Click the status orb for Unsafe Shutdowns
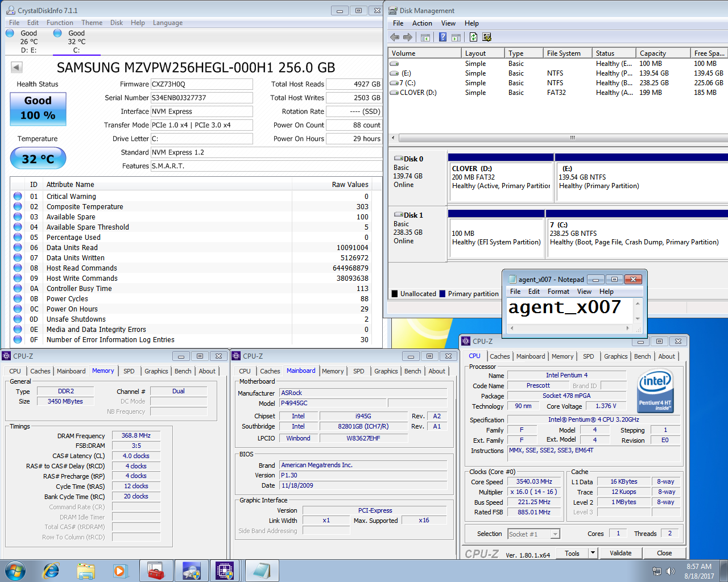Screen dimensions: 728x582 pos(18,319)
